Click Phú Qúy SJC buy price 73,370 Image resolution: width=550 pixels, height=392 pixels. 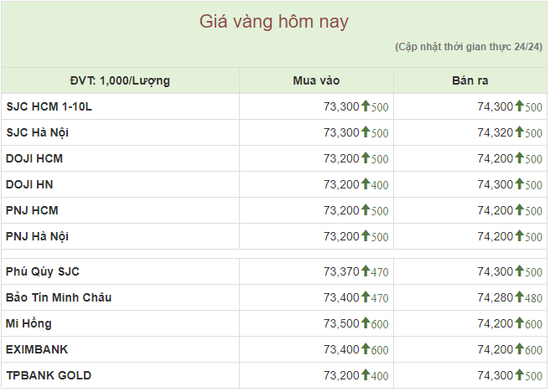pyautogui.click(x=341, y=271)
